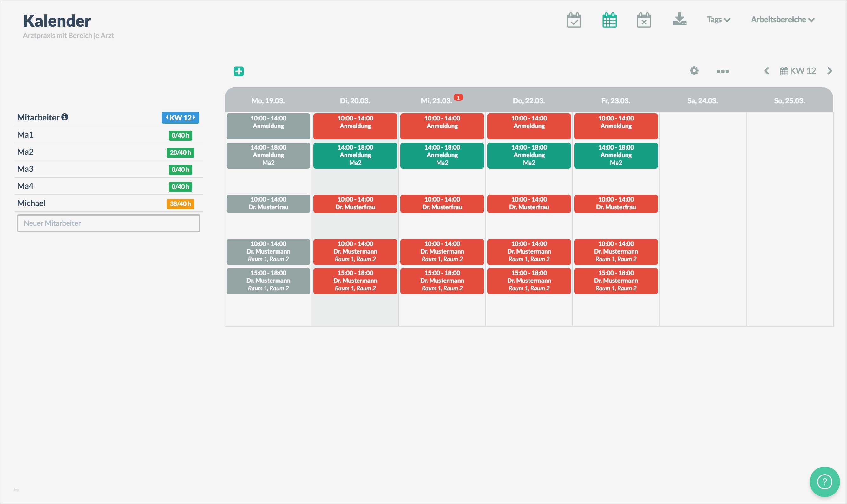Click the calendar with X icon
The width and height of the screenshot is (847, 504).
(x=644, y=20)
